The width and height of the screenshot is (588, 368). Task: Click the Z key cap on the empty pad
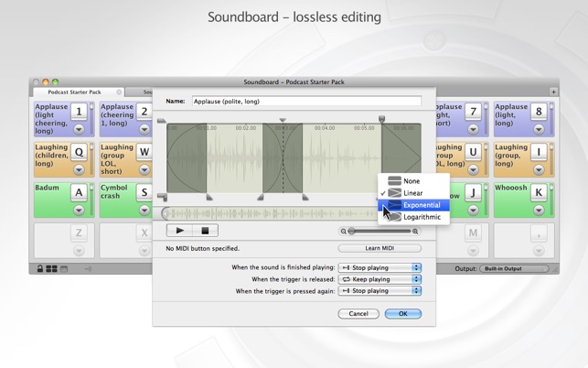coord(80,233)
